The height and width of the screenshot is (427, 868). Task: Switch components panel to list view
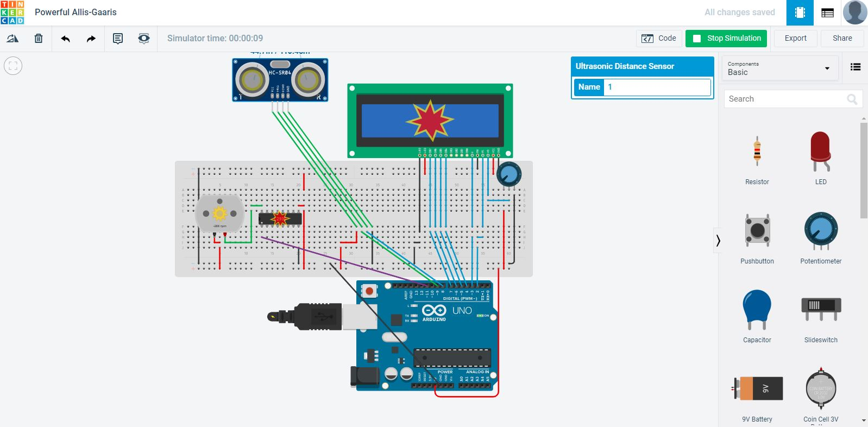click(x=856, y=67)
